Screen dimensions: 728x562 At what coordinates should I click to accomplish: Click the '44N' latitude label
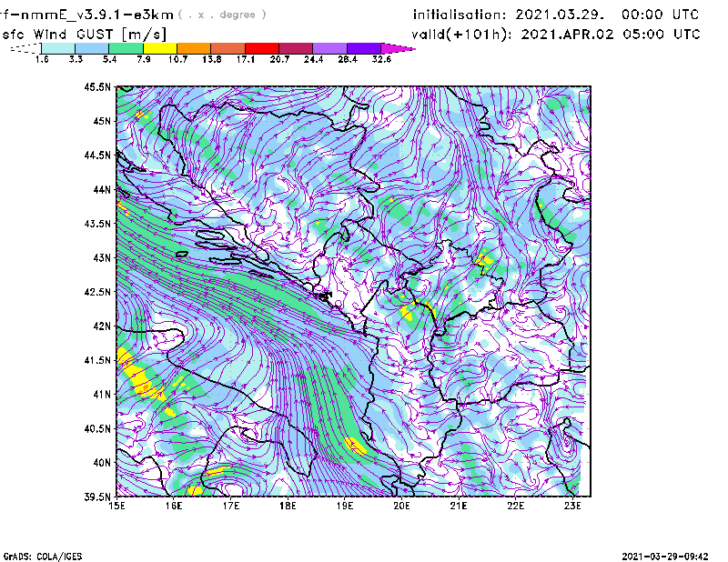coord(102,189)
